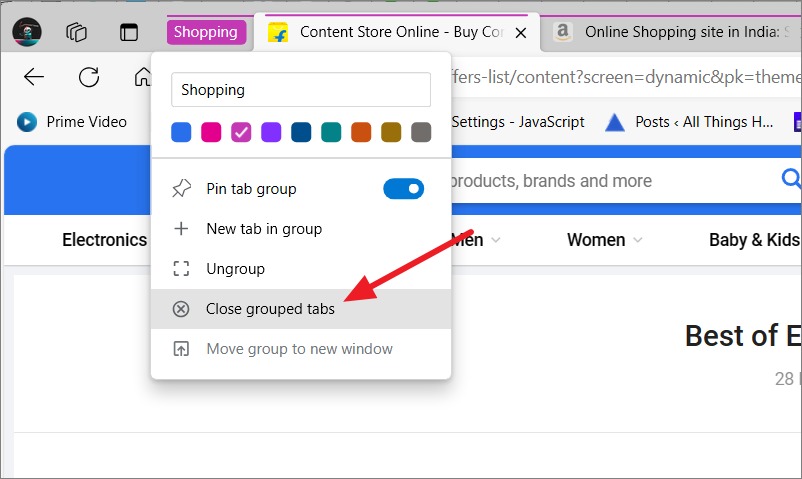Select the Ungroup option
802x479 pixels.
301,269
